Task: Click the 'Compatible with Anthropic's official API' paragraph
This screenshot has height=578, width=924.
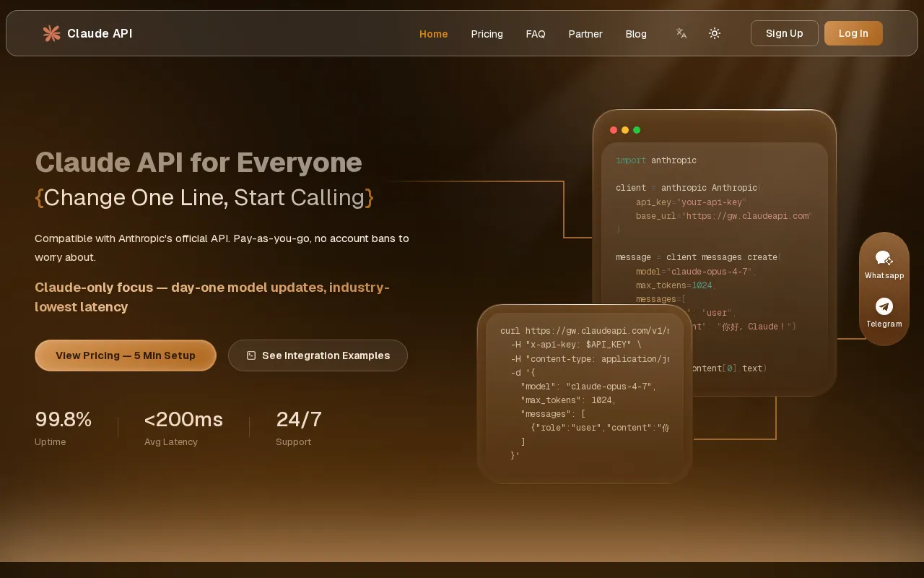Action: click(222, 247)
